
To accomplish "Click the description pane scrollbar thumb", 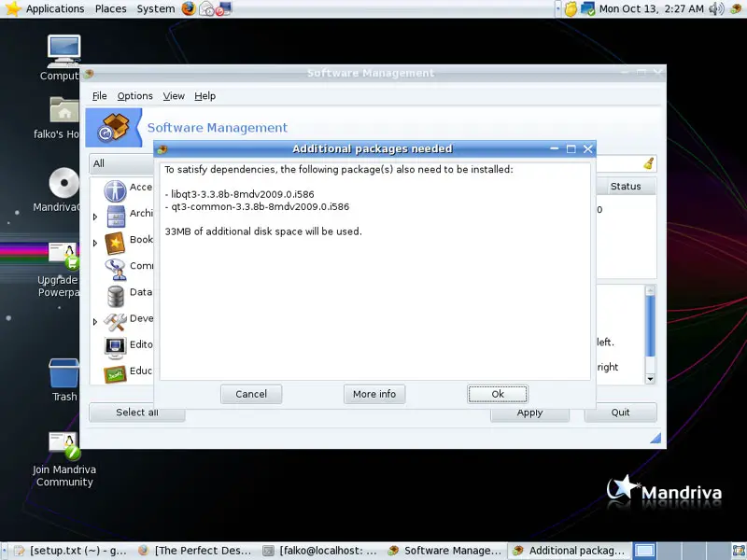I will 650,326.
